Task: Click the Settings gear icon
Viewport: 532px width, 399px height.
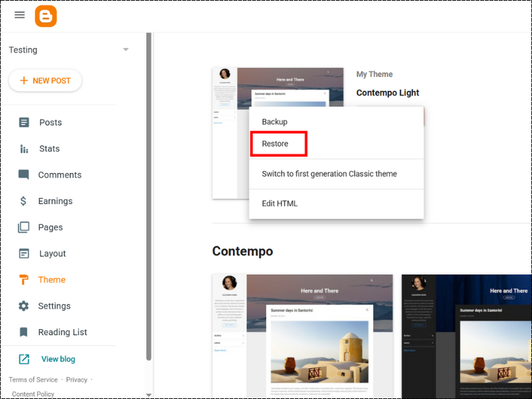Action: click(24, 306)
